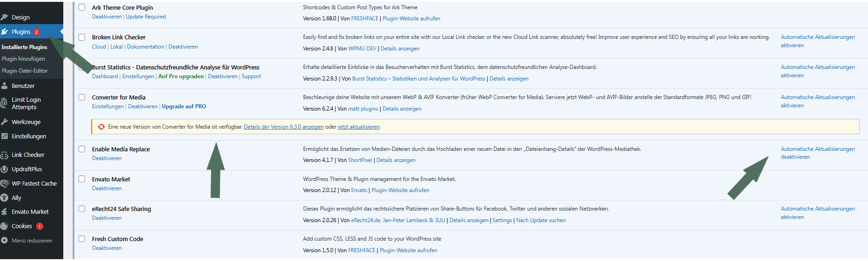Open Lokal link under Broken Link Checker
Viewport: 868px width, 261px height.
click(116, 47)
